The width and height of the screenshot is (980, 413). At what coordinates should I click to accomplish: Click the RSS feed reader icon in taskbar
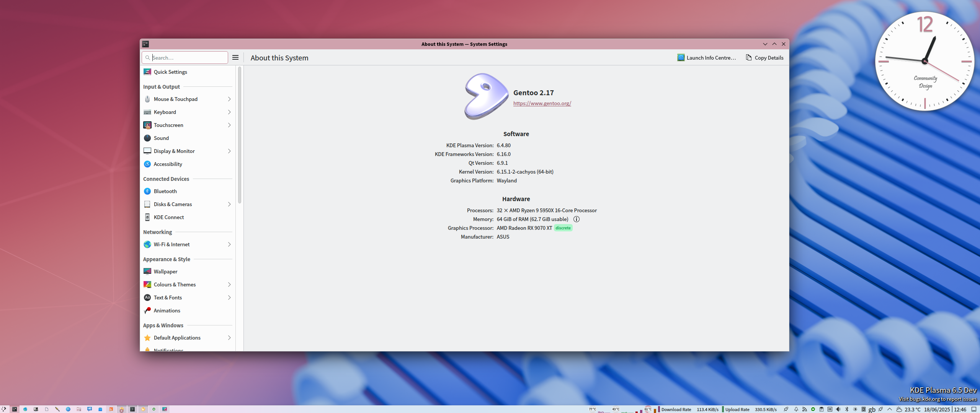point(111,409)
